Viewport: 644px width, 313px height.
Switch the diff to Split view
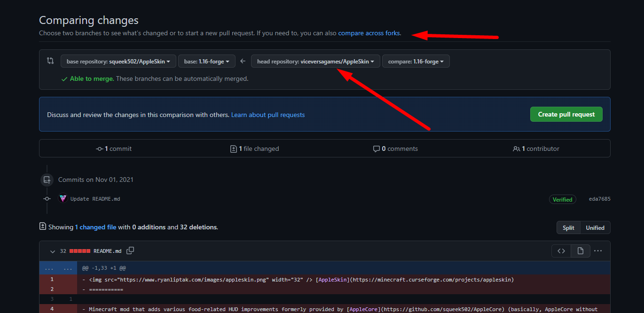point(568,227)
